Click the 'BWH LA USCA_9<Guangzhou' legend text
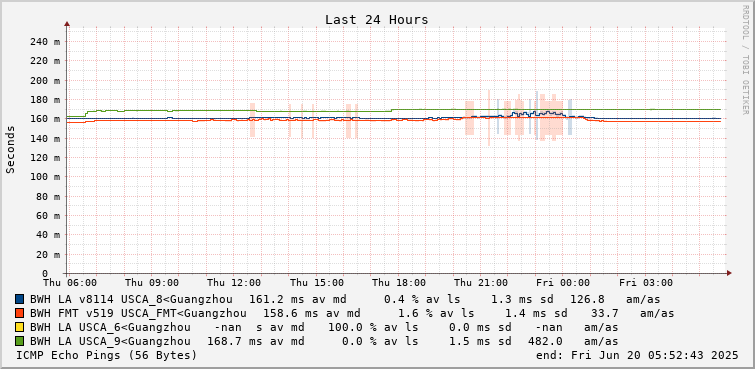The image size is (755, 369). [110, 342]
